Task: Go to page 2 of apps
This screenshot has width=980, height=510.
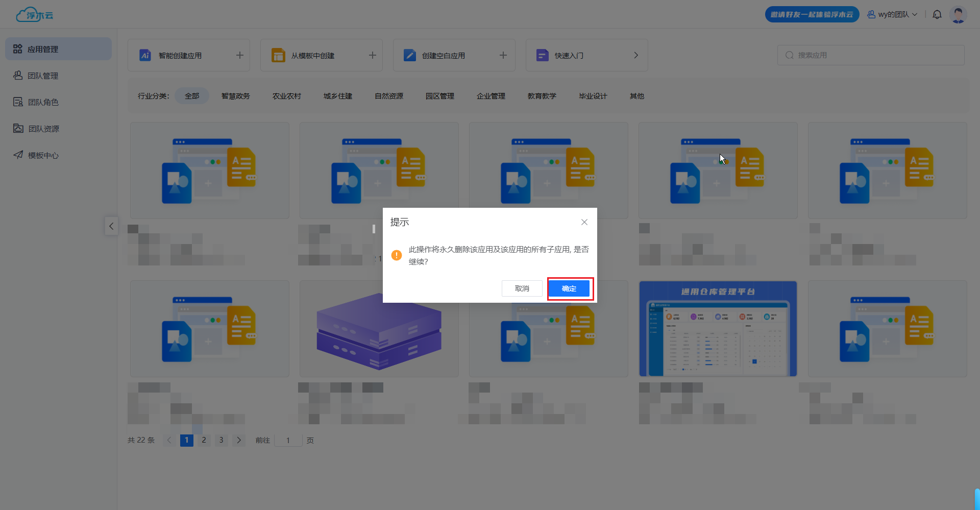Action: point(204,440)
